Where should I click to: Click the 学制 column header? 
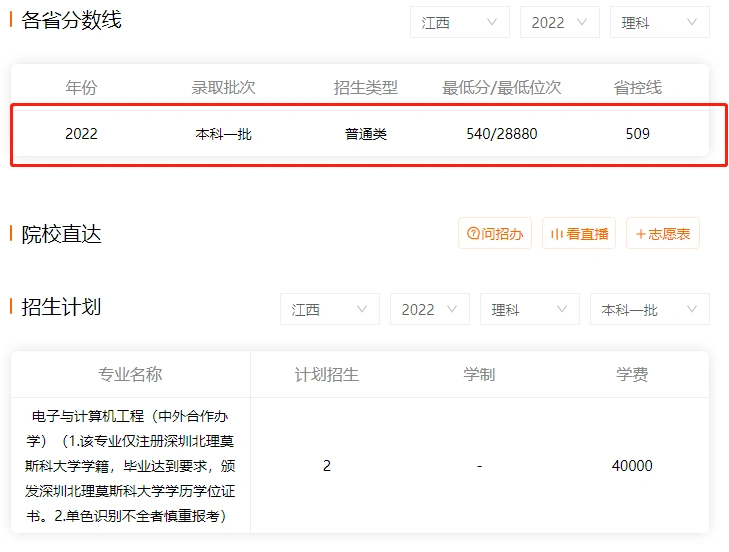coord(479,374)
